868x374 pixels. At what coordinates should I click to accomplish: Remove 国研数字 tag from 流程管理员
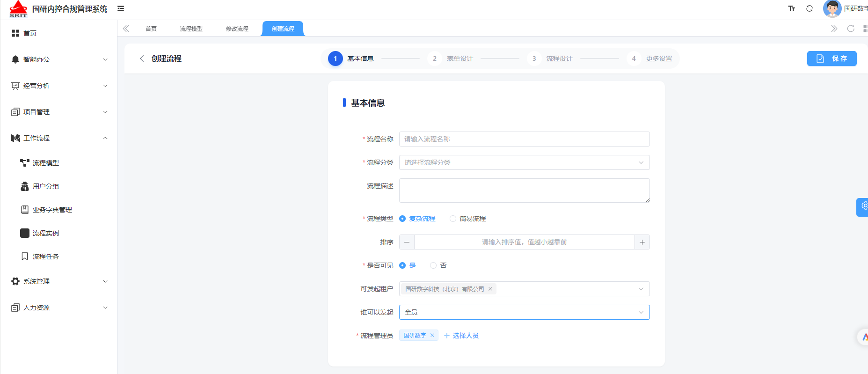pyautogui.click(x=432, y=335)
